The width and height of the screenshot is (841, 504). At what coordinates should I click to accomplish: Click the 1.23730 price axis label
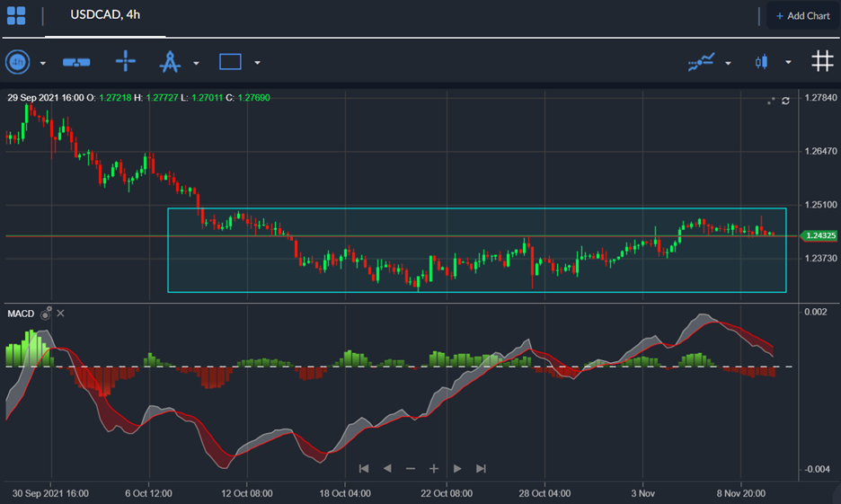coord(820,259)
